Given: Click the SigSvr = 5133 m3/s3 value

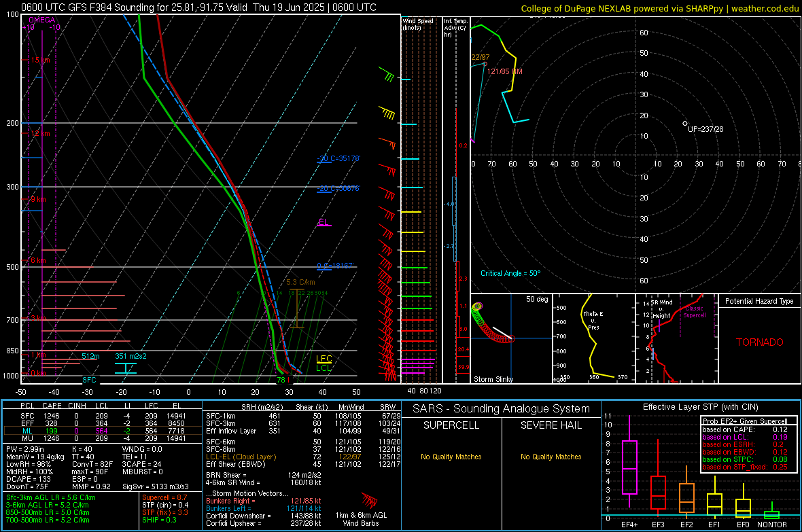Looking at the screenshot, I should [156, 486].
